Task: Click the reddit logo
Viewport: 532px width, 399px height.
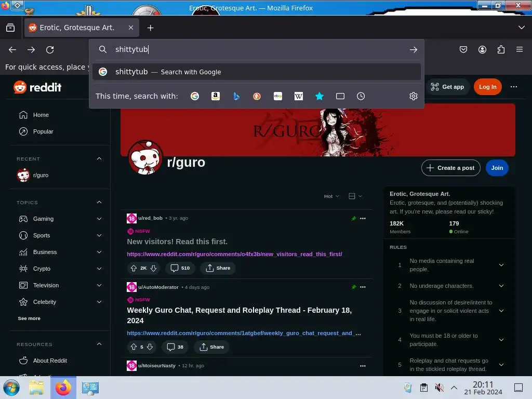Action: tap(37, 87)
